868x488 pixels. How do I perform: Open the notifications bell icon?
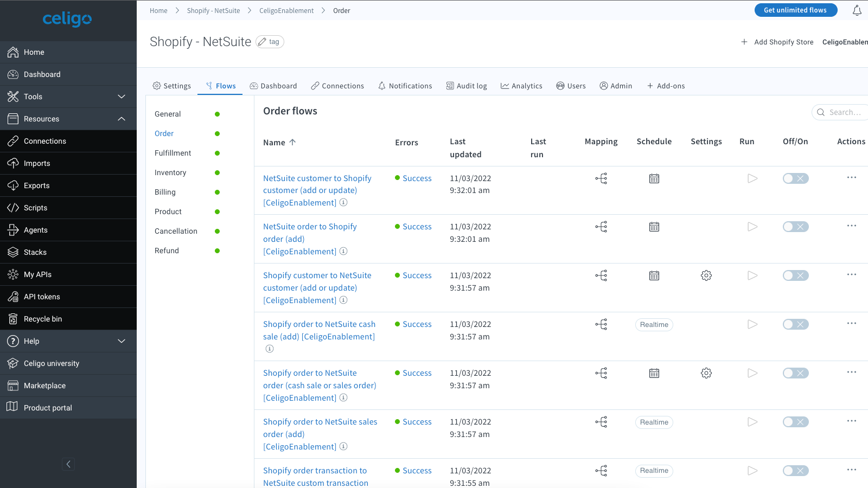click(x=857, y=10)
